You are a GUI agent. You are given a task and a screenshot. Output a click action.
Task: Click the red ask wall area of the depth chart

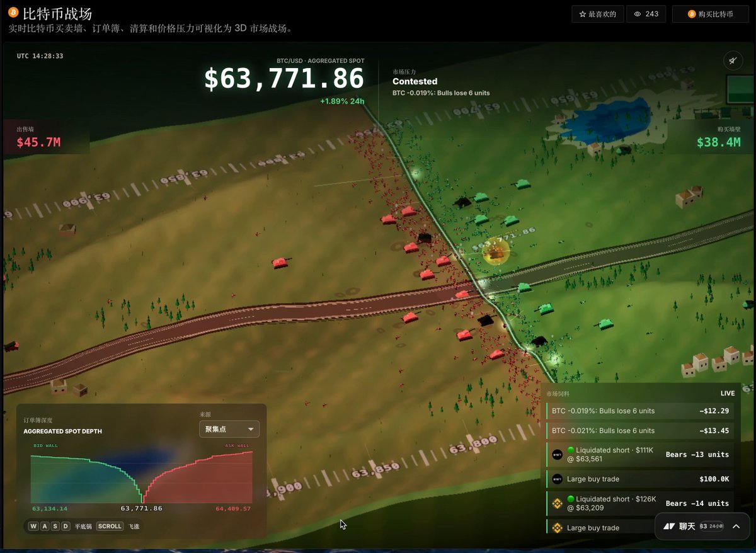pyautogui.click(x=208, y=482)
